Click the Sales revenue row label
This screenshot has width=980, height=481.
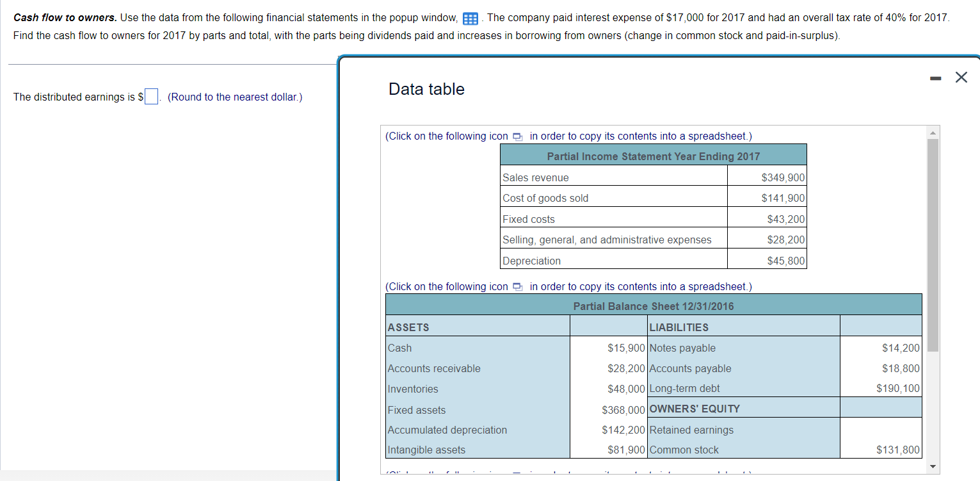coord(536,177)
